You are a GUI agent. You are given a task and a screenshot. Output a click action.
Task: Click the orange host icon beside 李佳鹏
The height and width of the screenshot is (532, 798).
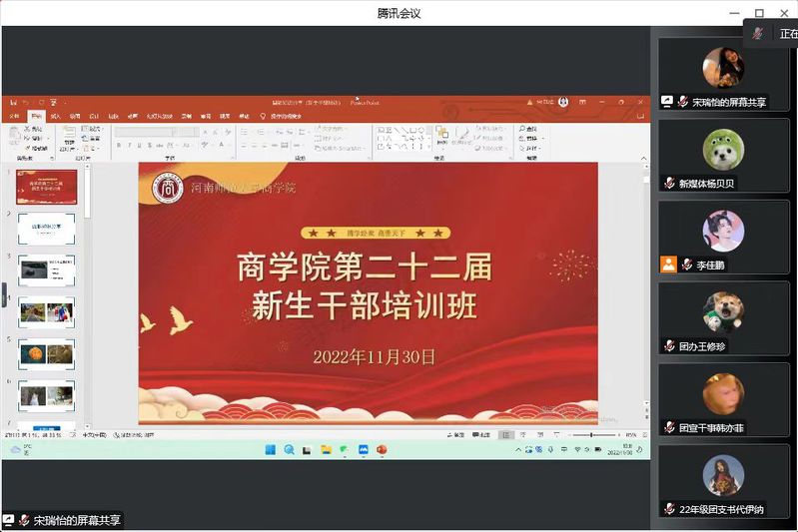pyautogui.click(x=668, y=265)
